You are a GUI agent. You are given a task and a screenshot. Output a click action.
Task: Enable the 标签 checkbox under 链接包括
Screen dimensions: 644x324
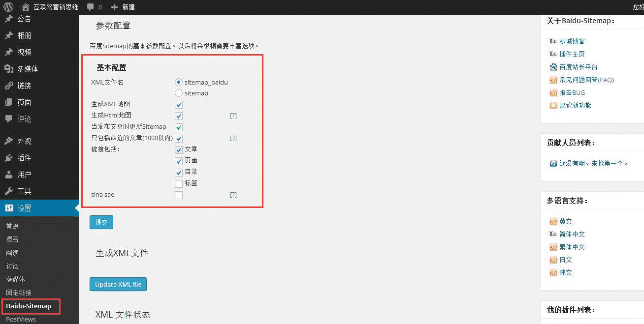pos(178,183)
